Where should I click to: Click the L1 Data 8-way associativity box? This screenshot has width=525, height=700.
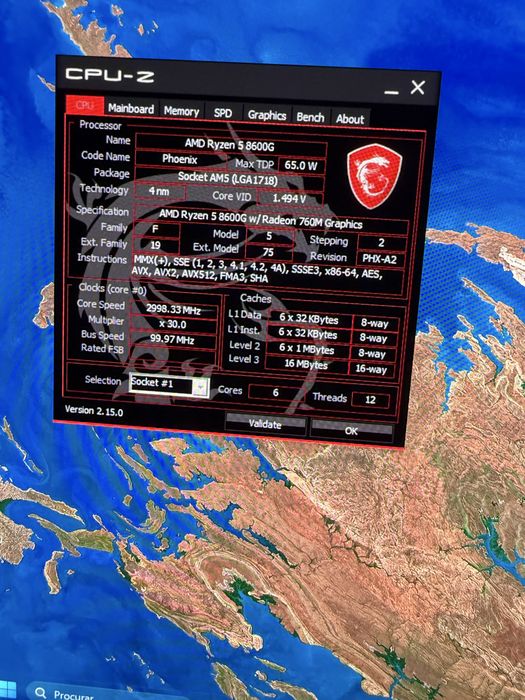tap(375, 324)
